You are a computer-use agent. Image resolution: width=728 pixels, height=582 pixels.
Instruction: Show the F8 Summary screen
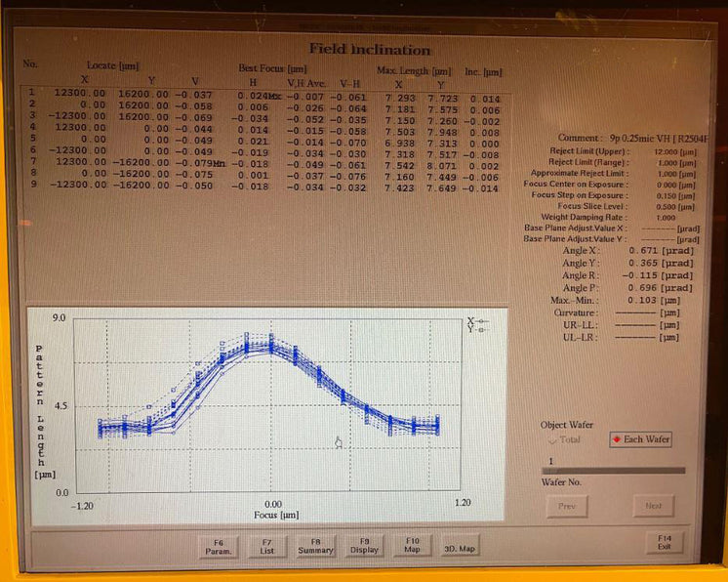click(x=315, y=545)
